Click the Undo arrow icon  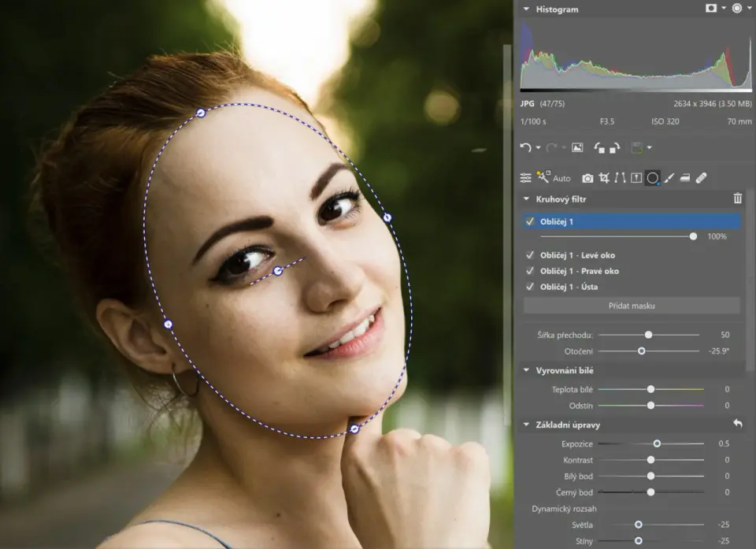point(525,147)
